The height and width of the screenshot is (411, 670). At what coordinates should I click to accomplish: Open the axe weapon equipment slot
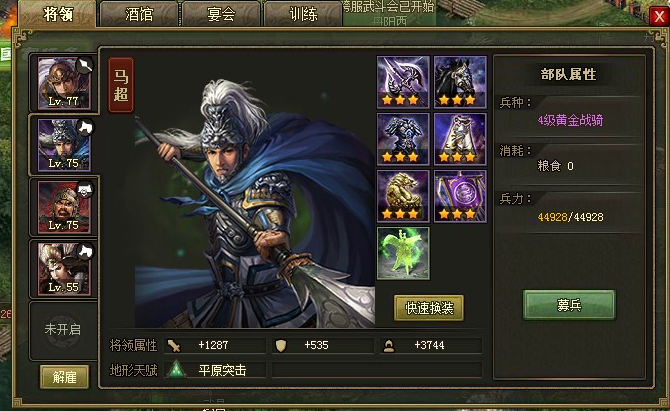403,82
